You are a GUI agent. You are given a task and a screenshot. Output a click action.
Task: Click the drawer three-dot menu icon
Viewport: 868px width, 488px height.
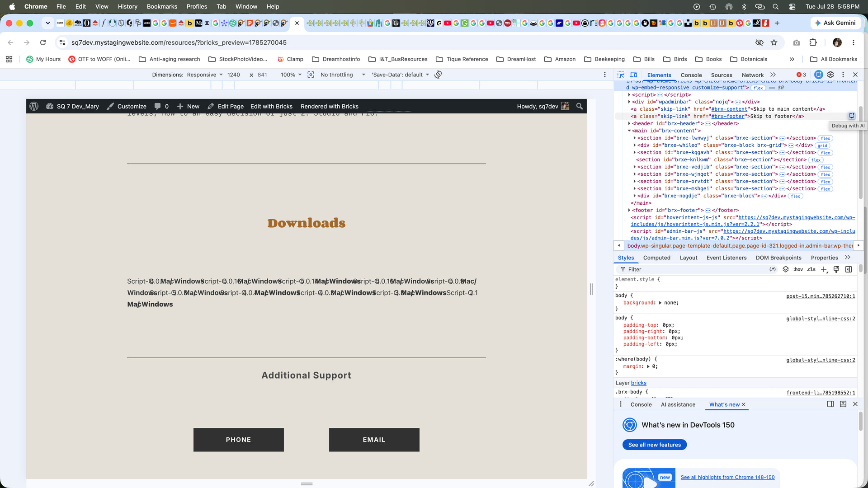621,404
